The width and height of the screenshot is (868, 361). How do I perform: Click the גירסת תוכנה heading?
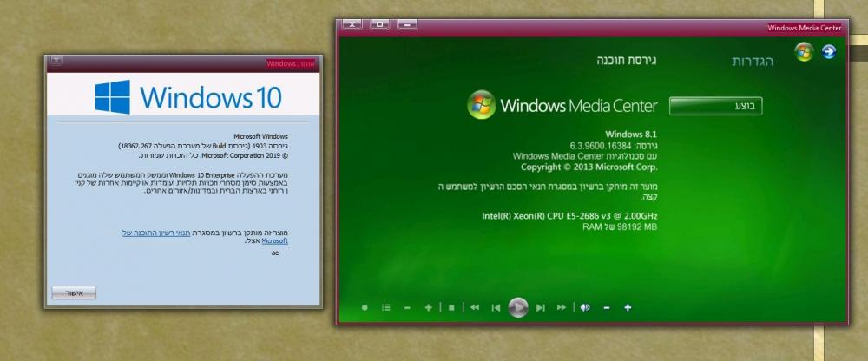point(627,60)
